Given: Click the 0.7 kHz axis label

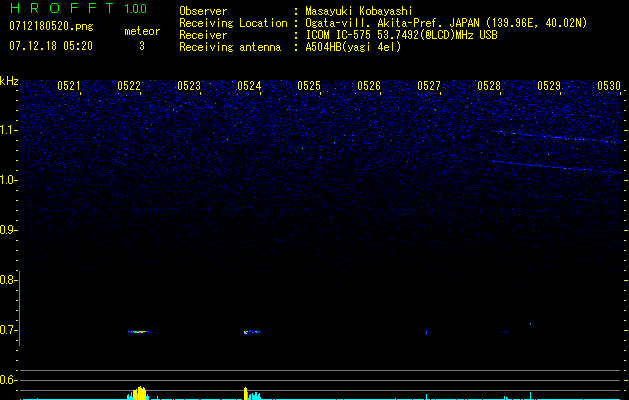Looking at the screenshot, I should click(8, 330).
